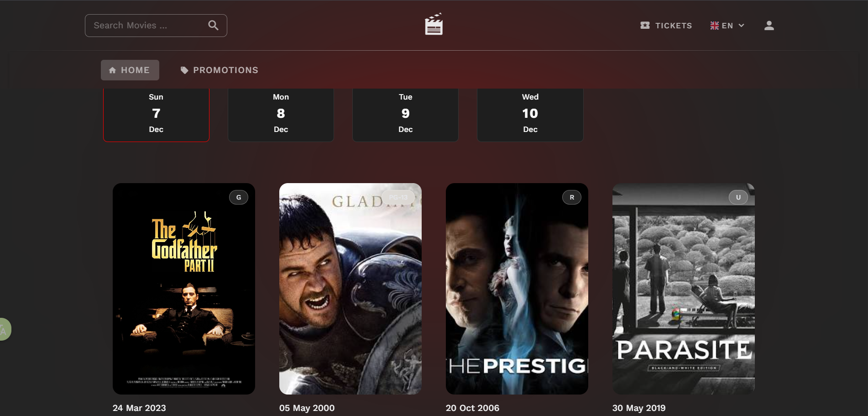Click the home icon on the HOME tab
The width and height of the screenshot is (868, 416).
[x=112, y=70]
